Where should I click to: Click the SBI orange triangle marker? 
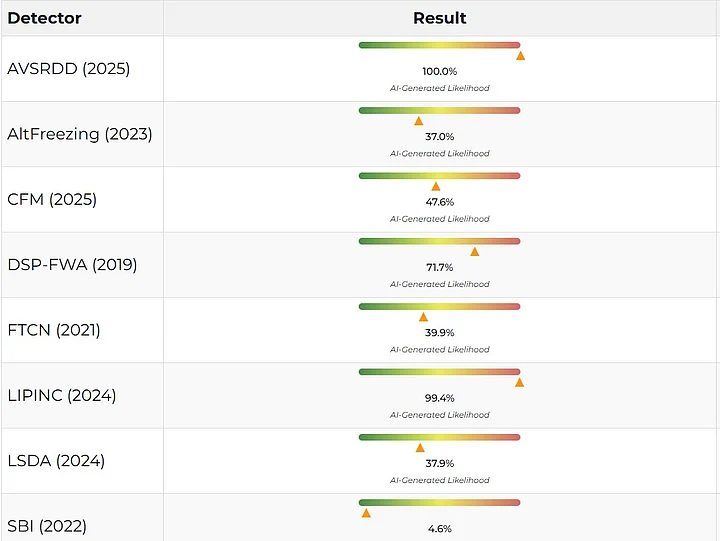[366, 513]
